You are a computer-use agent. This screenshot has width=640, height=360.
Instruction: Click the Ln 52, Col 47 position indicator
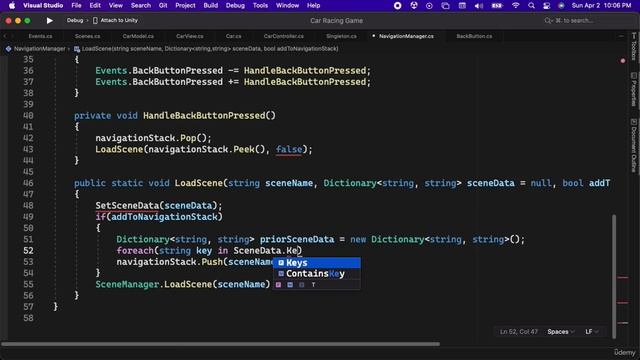(518, 332)
